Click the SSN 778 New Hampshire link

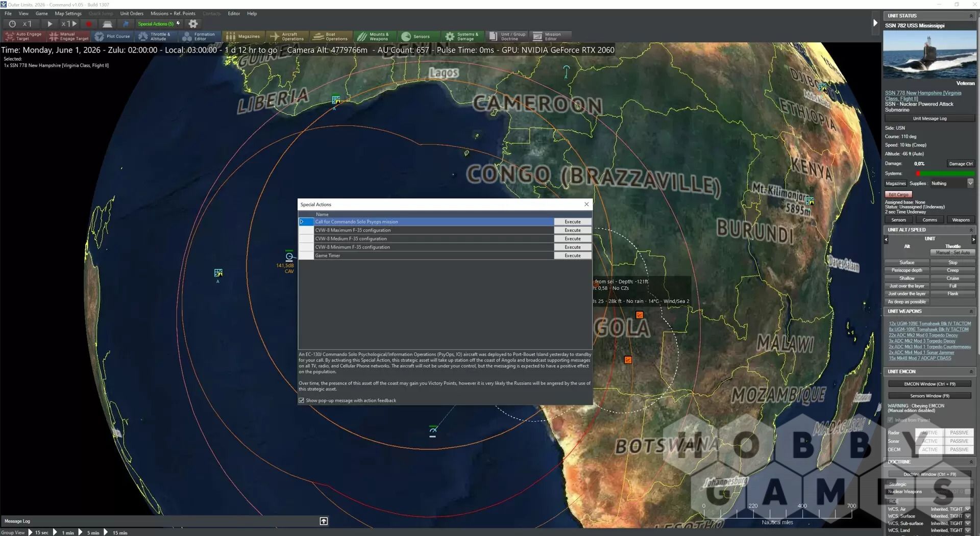[x=923, y=96]
